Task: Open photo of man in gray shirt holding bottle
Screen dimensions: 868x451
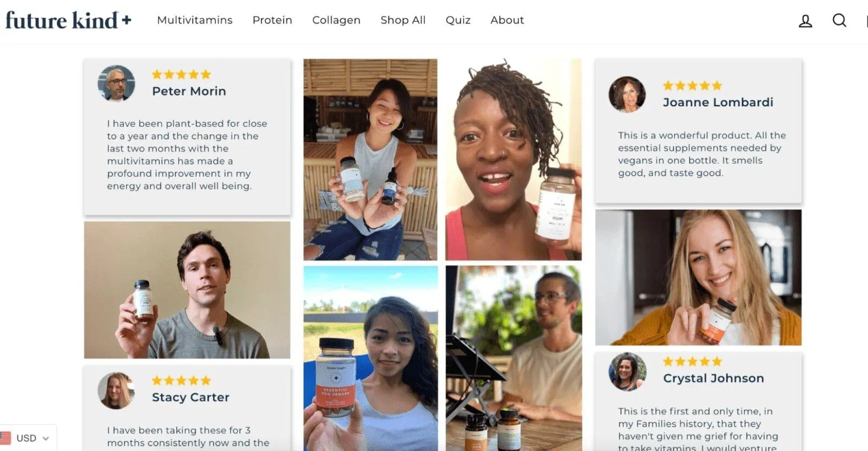Action: tap(187, 289)
